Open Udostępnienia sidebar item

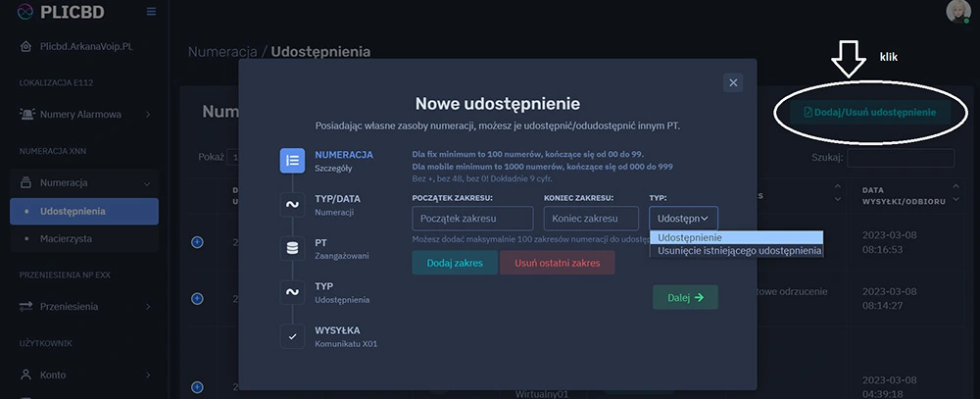click(x=74, y=211)
